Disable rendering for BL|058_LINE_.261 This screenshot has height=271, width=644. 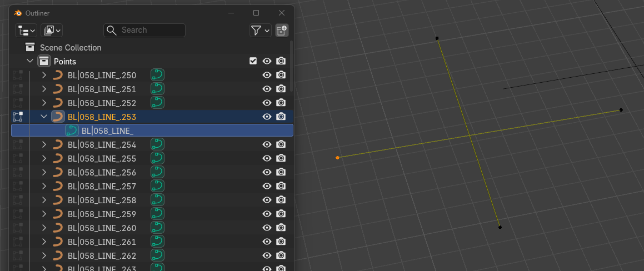coord(281,242)
